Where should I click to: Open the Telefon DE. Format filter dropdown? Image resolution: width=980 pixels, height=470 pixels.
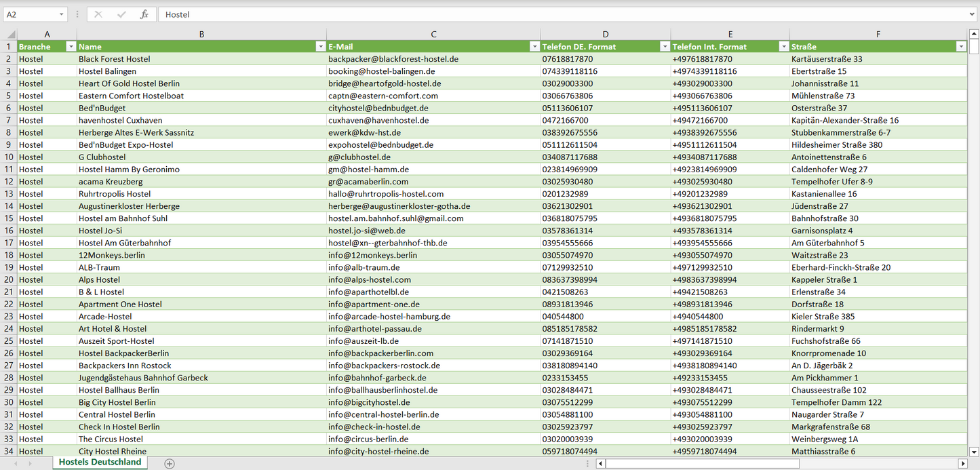(664, 47)
